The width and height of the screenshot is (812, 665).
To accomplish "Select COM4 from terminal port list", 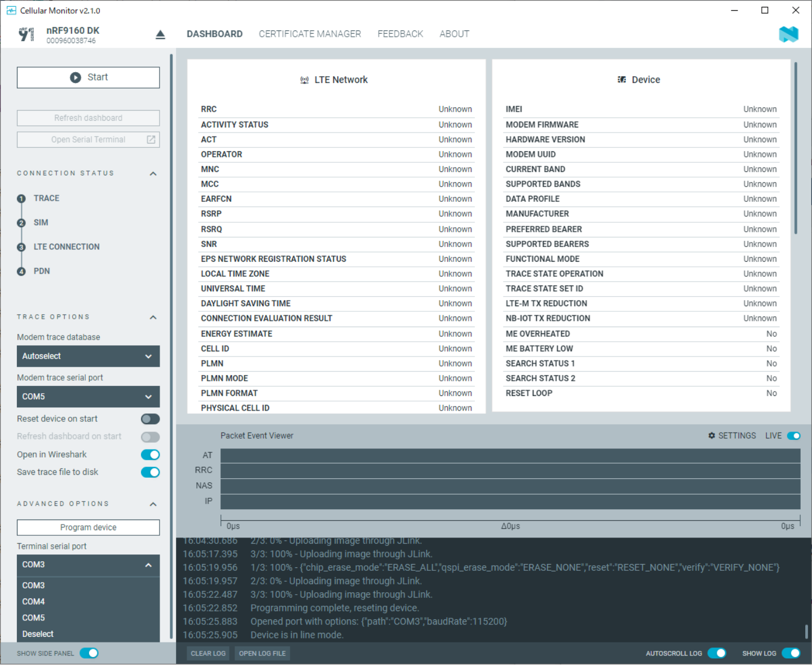I will 34,602.
